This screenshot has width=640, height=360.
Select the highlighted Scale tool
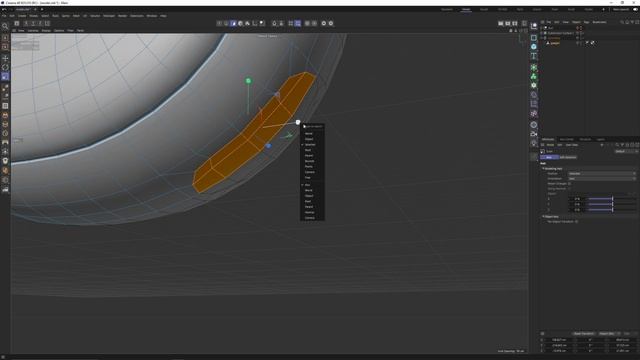pos(5,76)
